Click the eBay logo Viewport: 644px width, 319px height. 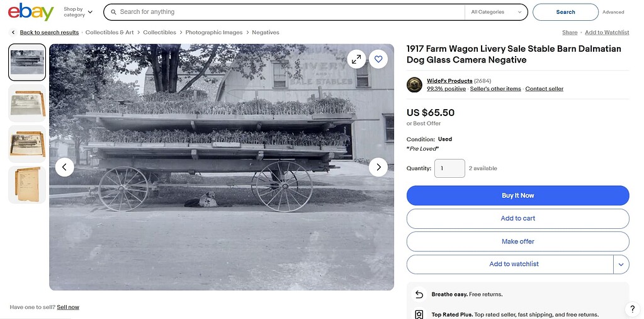(31, 12)
